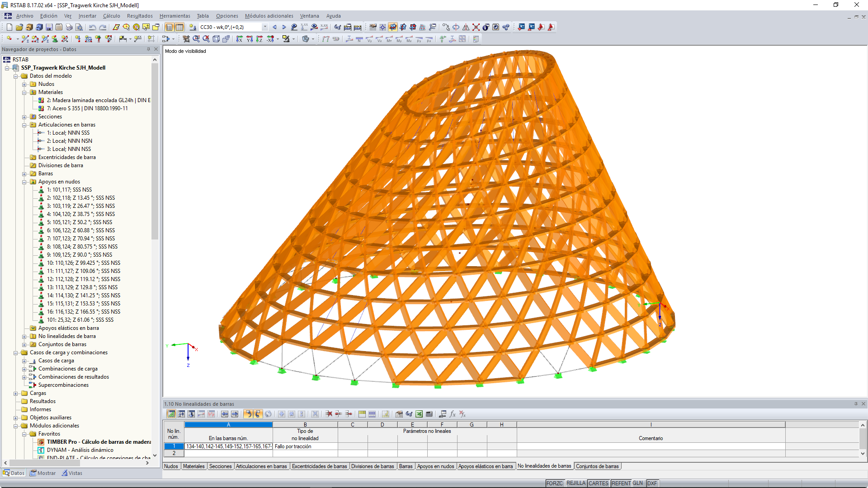Open the Módulos adicionales menu

(x=269, y=16)
